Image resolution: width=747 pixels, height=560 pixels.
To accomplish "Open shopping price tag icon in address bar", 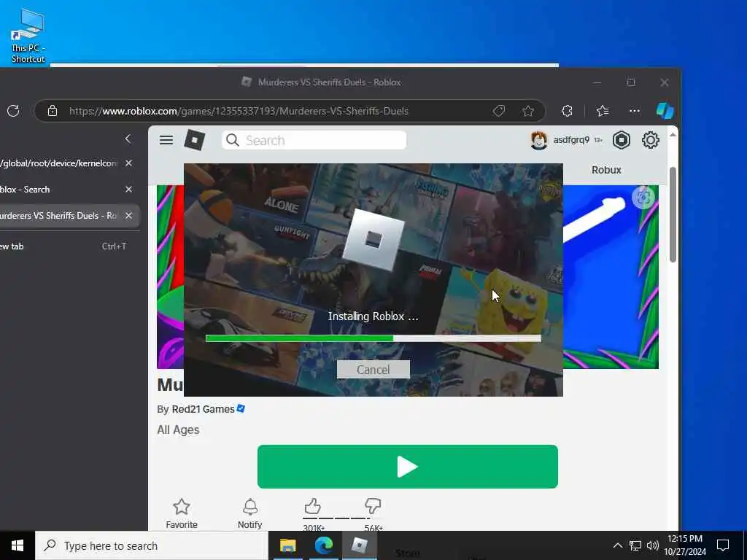I will (x=499, y=111).
